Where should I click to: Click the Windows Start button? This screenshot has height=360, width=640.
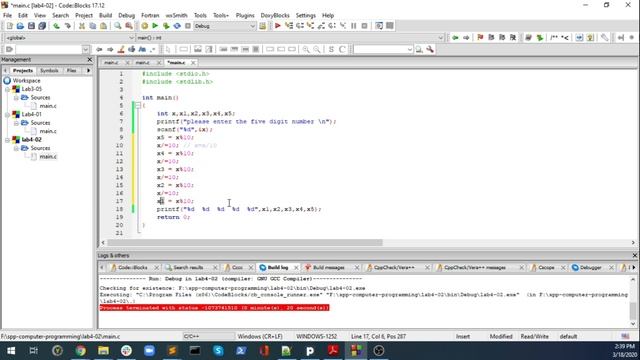point(11,351)
